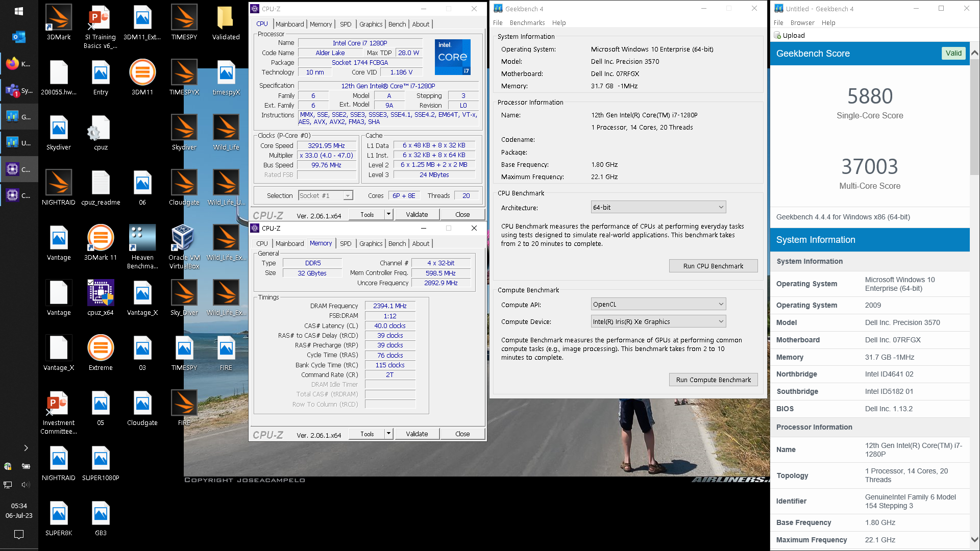Show hidden taskbar icons chevron
Image resolution: width=980 pixels, height=551 pixels.
(x=26, y=448)
